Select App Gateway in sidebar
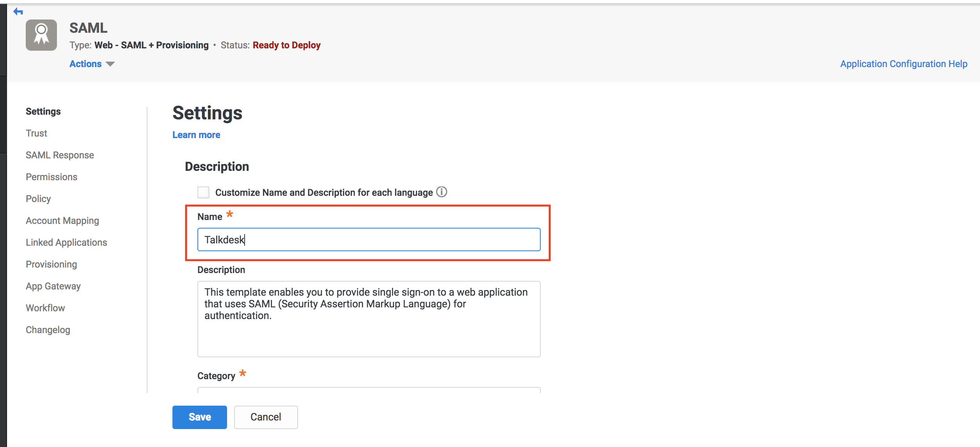 pyautogui.click(x=53, y=286)
